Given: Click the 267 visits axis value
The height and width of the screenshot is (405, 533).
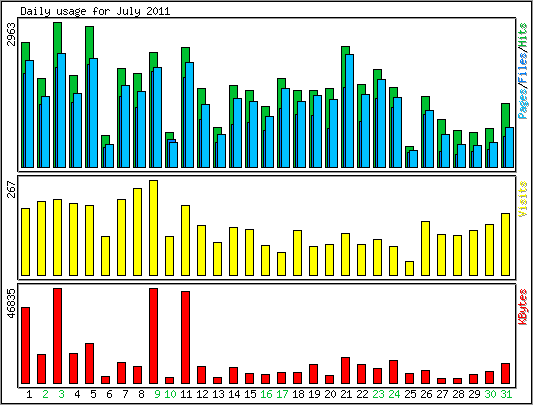Looking at the screenshot, I should tap(12, 189).
